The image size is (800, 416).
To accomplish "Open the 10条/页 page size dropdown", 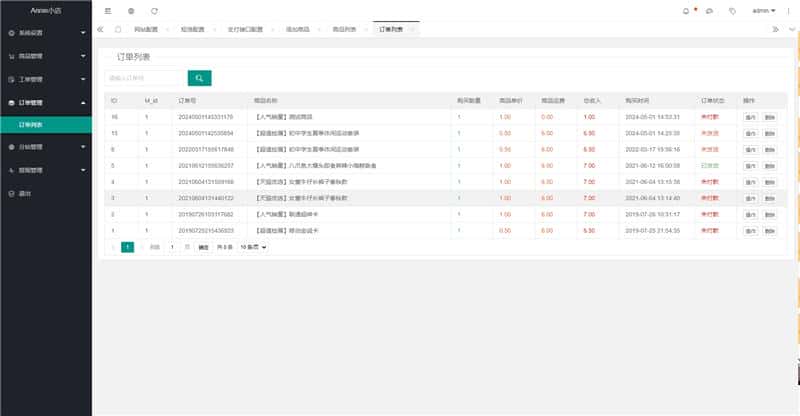I will click(x=253, y=246).
